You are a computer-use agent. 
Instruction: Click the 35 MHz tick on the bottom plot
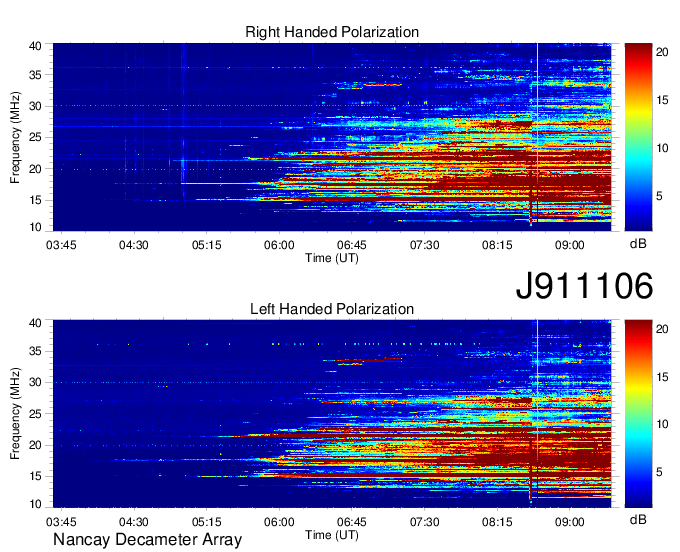click(36, 351)
